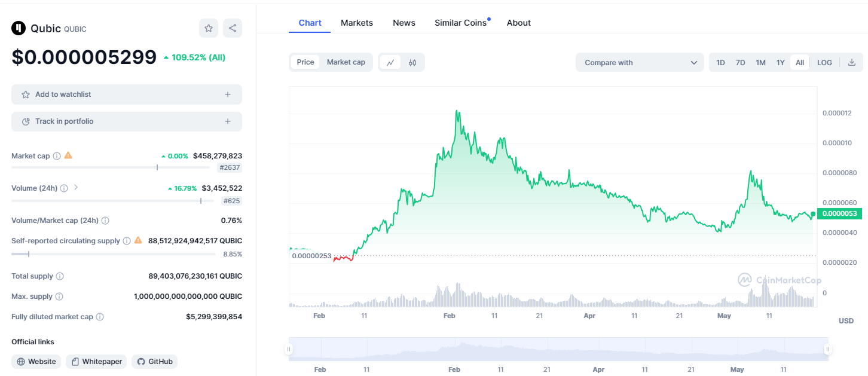Click left handle of range slider
The image size is (868, 376).
289,349
